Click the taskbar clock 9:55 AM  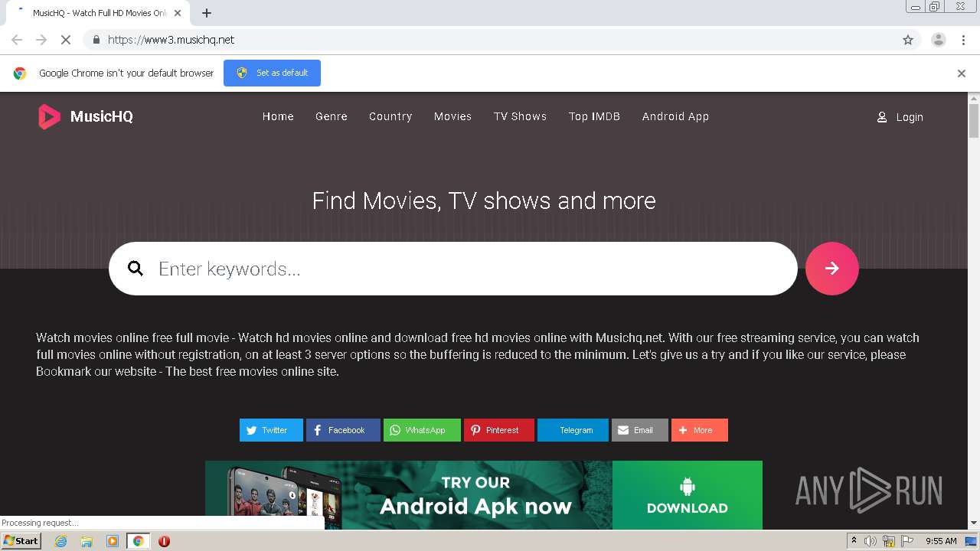[x=941, y=541]
